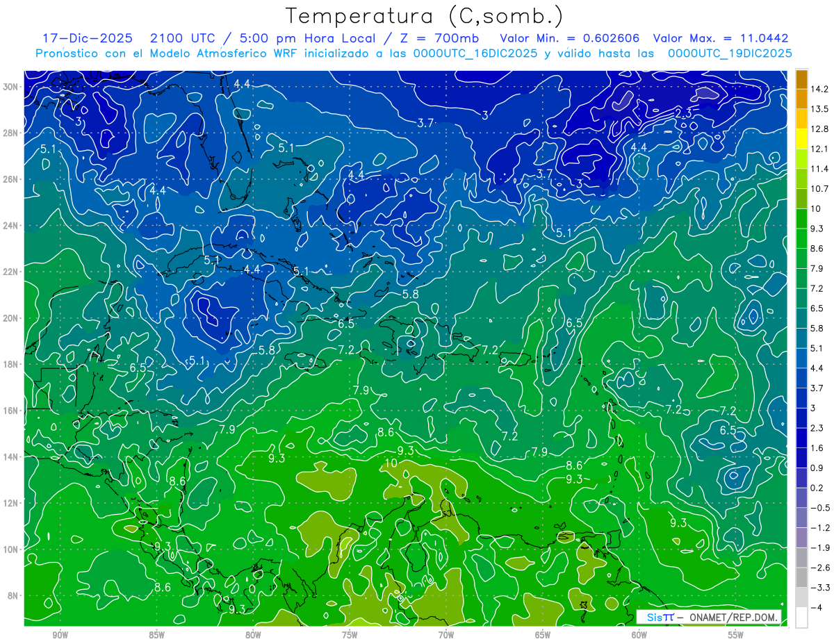This screenshot has width=834, height=644.
Task: Click the SisTT logo text
Action: 660,617
